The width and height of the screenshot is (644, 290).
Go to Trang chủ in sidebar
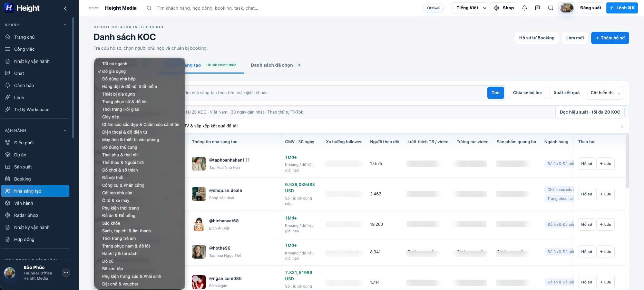click(35, 37)
